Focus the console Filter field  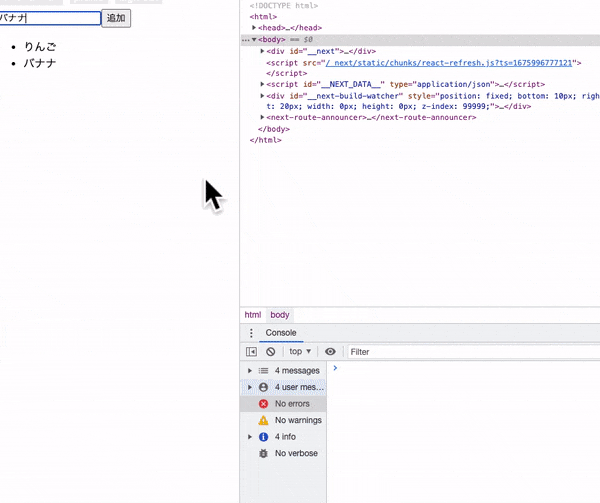pyautogui.click(x=474, y=352)
